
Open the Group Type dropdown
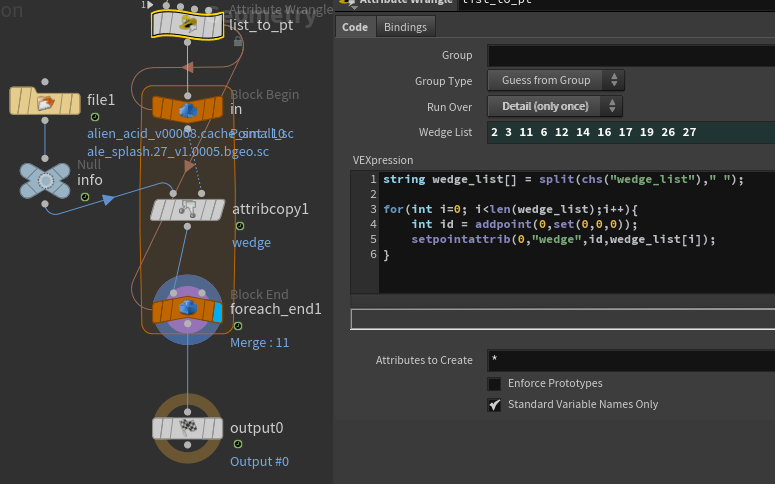pos(555,80)
